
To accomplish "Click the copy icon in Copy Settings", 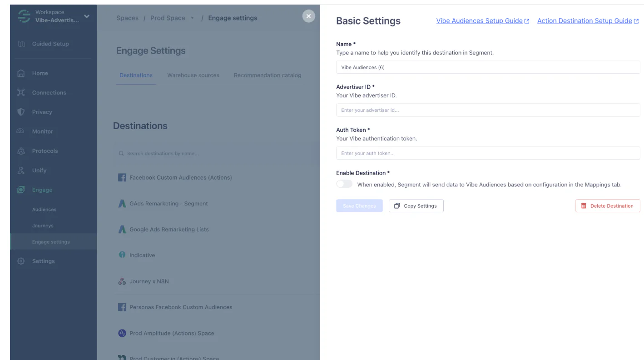I will coord(397,206).
